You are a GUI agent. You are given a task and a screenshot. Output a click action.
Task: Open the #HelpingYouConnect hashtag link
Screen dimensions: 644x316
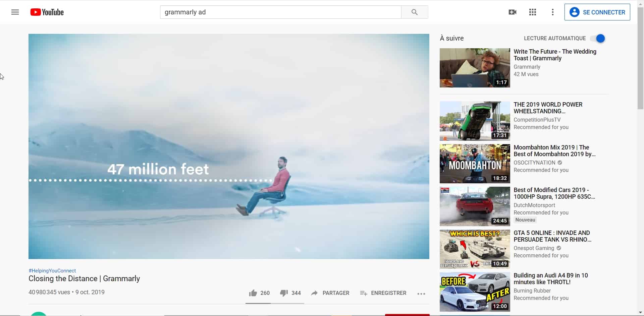(52, 271)
